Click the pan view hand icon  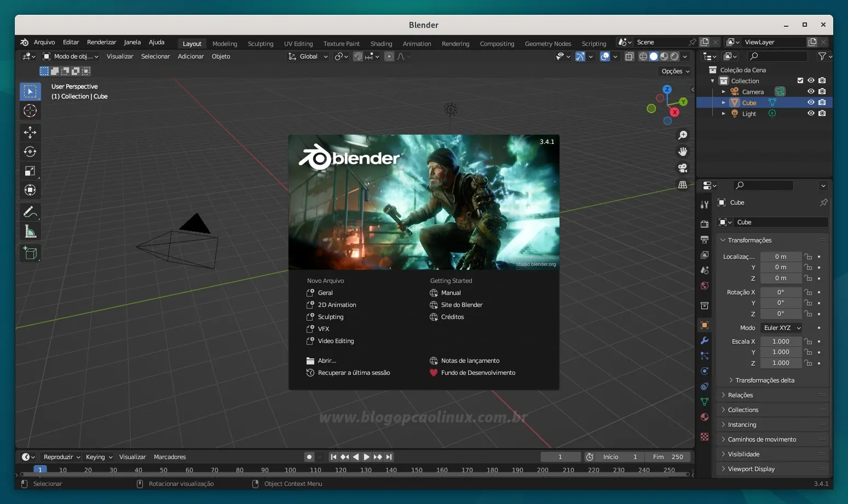683,152
